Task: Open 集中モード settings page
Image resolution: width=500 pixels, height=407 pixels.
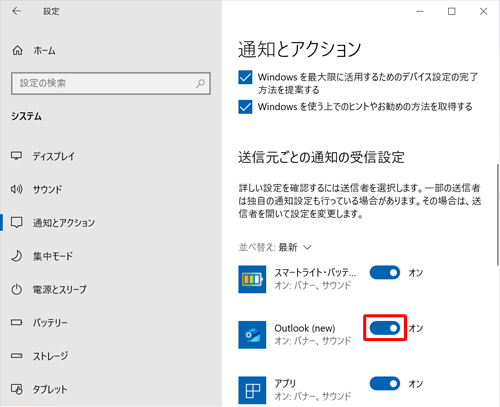Action: tap(111, 256)
